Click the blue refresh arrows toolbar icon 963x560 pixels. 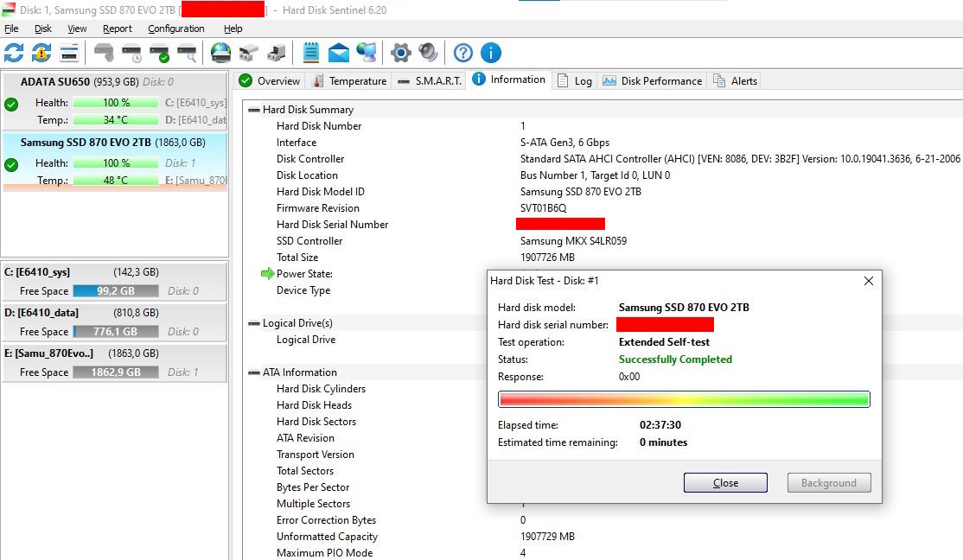click(x=14, y=53)
